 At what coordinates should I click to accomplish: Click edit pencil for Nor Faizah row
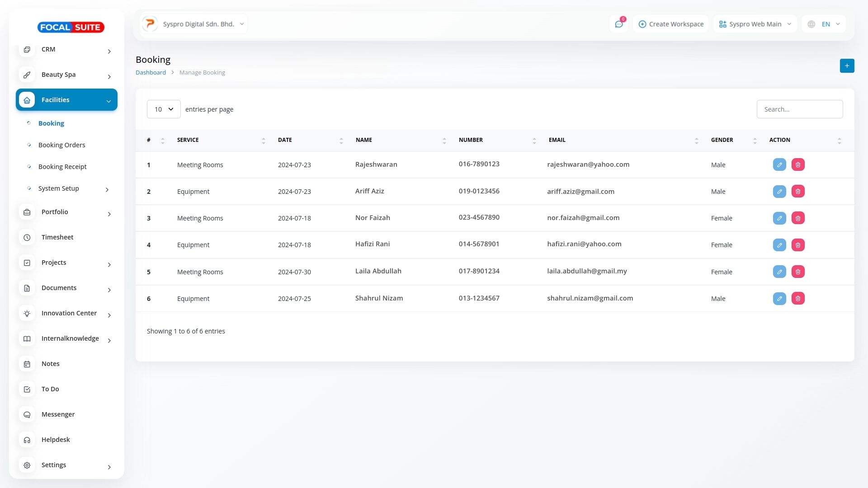tap(779, 218)
